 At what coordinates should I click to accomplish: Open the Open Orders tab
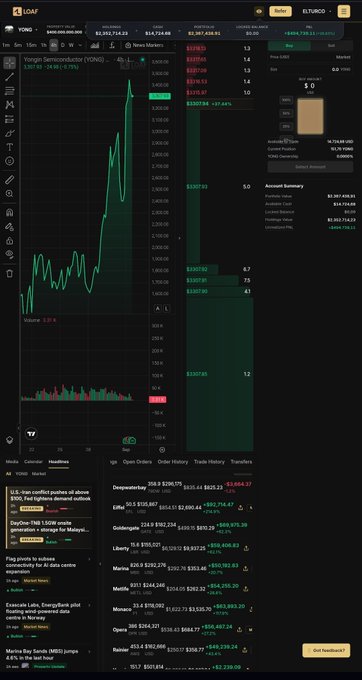[137, 462]
